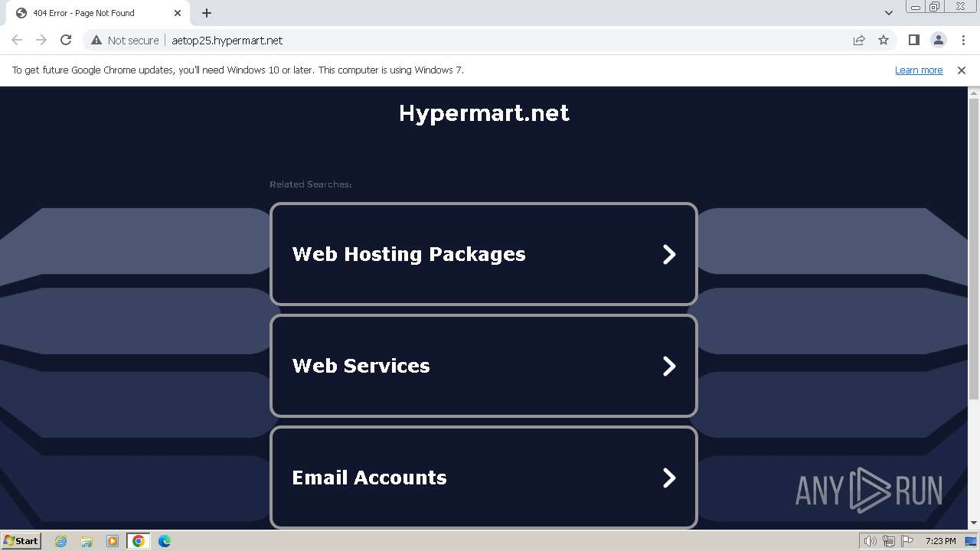Open Windows Explorer folder from the taskbar

87,541
